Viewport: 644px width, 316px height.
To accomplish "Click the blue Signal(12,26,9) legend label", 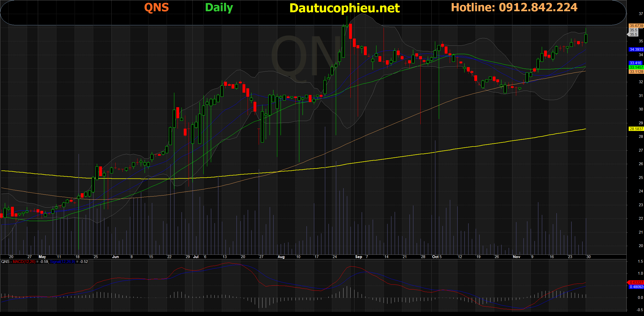I will point(63,262).
